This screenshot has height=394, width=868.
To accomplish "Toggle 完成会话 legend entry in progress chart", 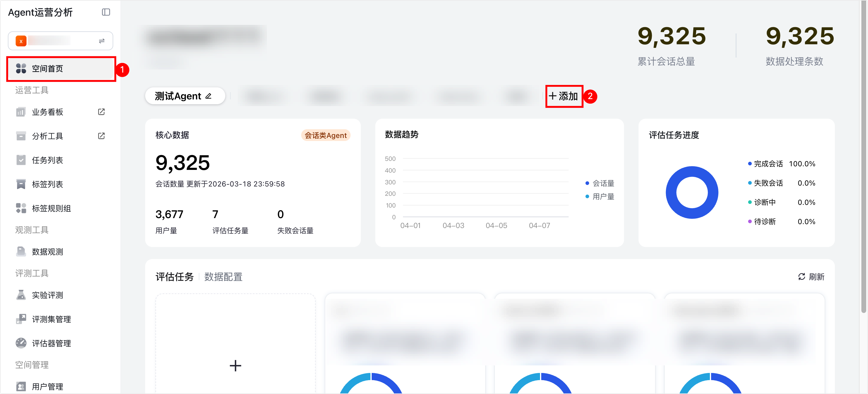I will coord(768,164).
